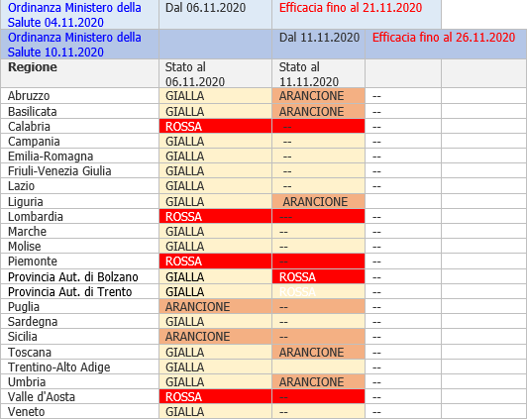The height and width of the screenshot is (420, 527).
Task: Select the Stato al 11.11.2020 header cell
Action: point(318,74)
